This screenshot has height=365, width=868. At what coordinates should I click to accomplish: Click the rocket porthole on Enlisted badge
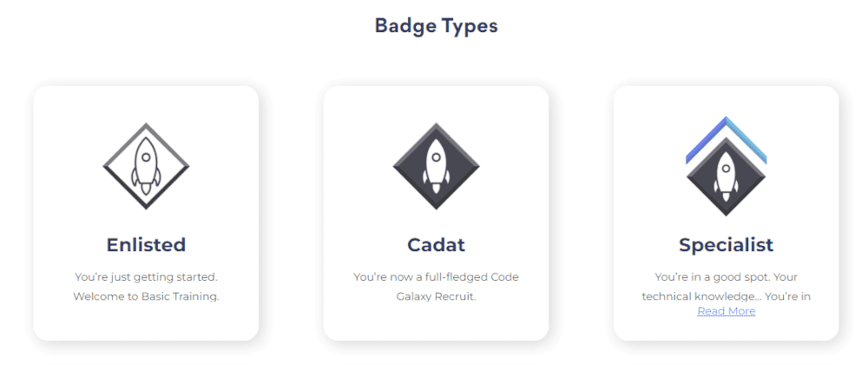click(146, 157)
